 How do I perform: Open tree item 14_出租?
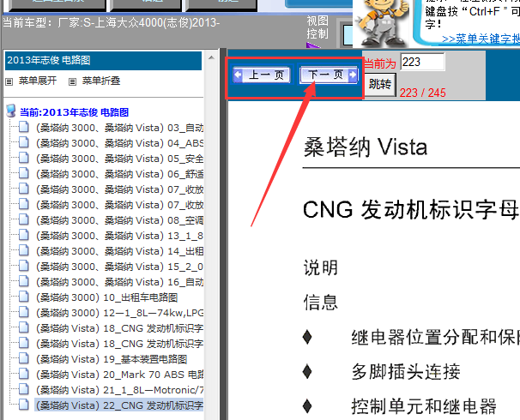(120, 251)
